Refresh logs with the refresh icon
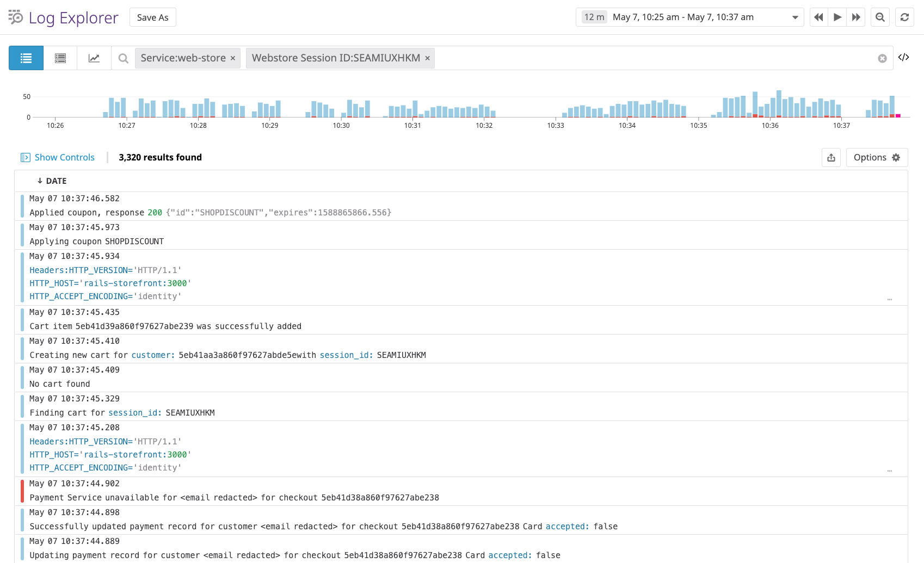 (x=904, y=17)
